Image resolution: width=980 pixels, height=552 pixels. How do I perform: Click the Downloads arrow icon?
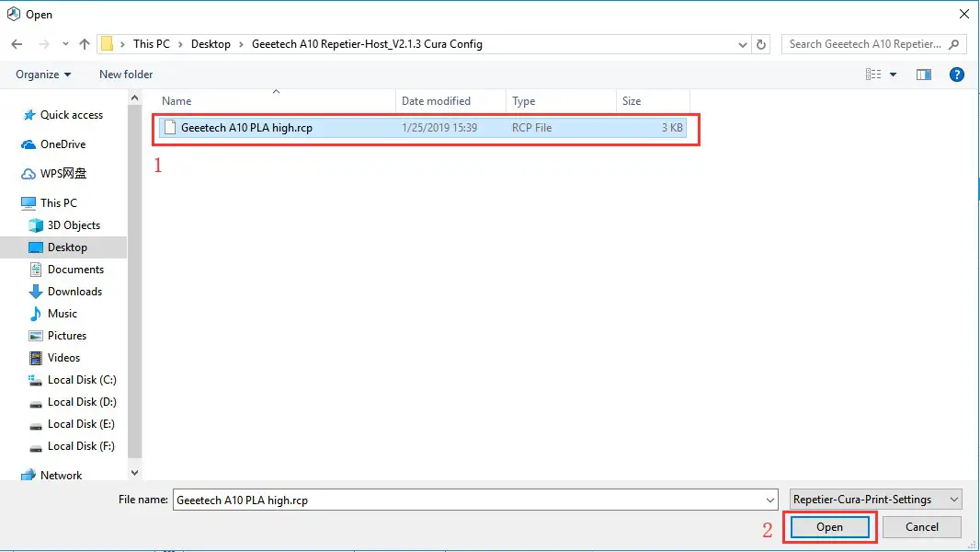[x=36, y=292]
